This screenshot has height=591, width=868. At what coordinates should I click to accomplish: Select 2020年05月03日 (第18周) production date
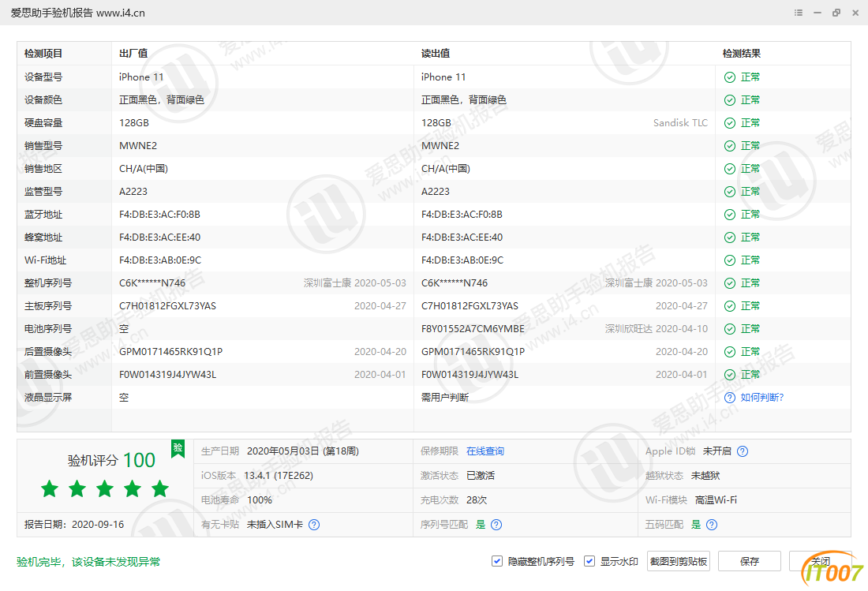pos(303,451)
